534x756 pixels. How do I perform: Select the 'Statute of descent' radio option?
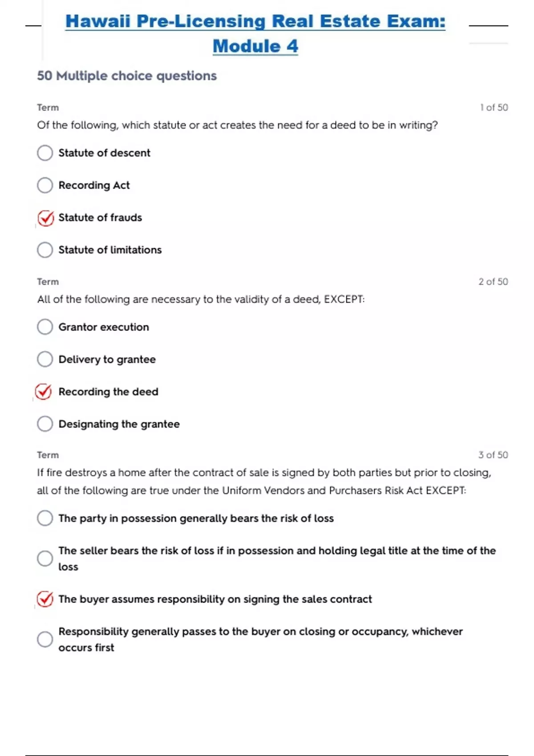(45, 153)
